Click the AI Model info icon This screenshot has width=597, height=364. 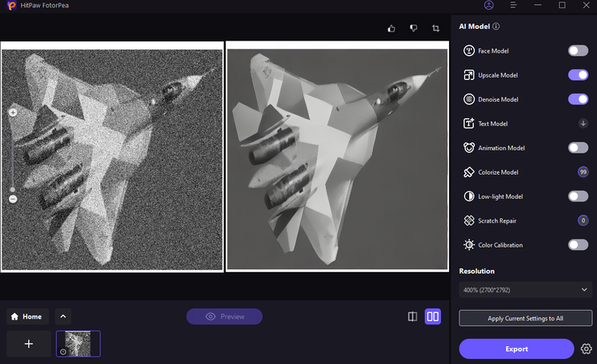(496, 26)
